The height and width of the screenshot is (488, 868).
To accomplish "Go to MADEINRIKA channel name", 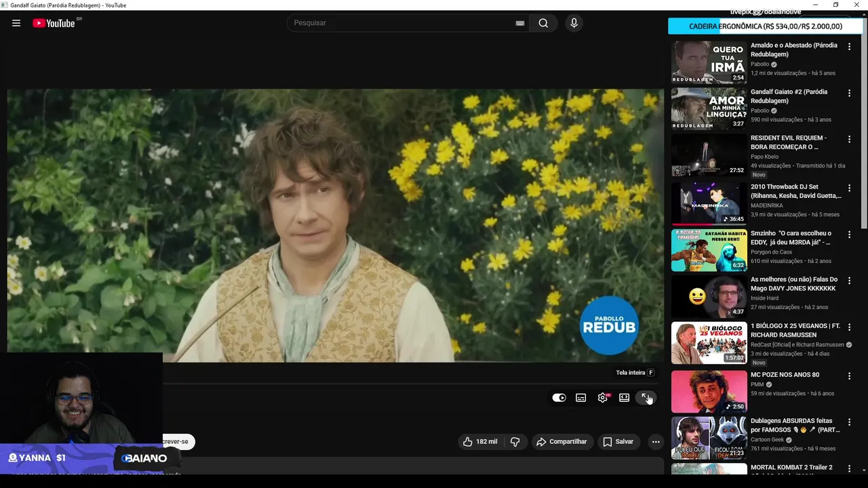I will point(767,205).
